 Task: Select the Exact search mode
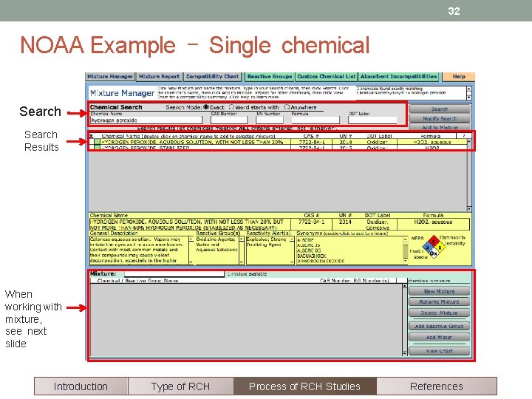(x=206, y=107)
